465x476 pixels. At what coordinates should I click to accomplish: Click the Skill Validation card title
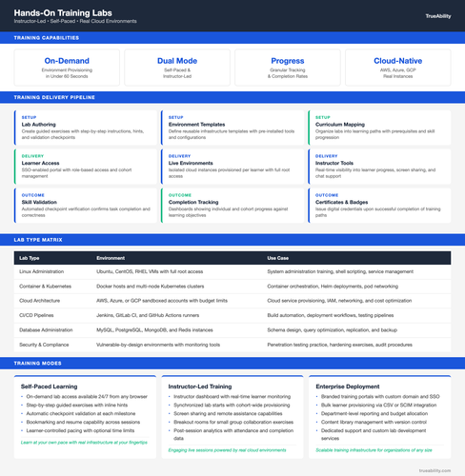pos(39,202)
